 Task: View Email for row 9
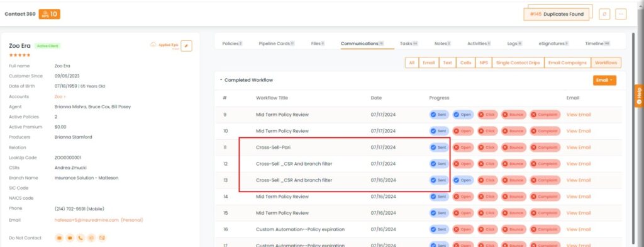point(579,115)
